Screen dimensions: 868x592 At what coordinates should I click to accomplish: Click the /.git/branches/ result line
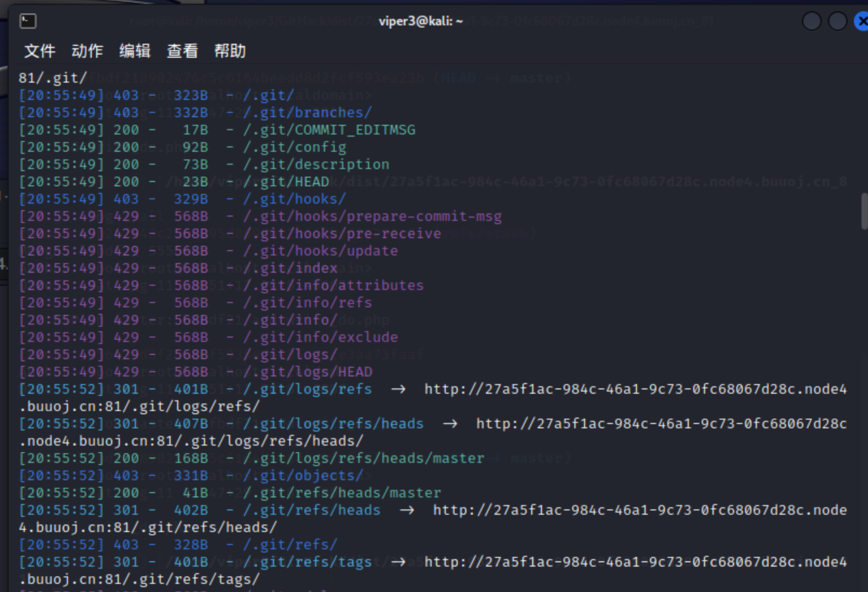(x=195, y=112)
